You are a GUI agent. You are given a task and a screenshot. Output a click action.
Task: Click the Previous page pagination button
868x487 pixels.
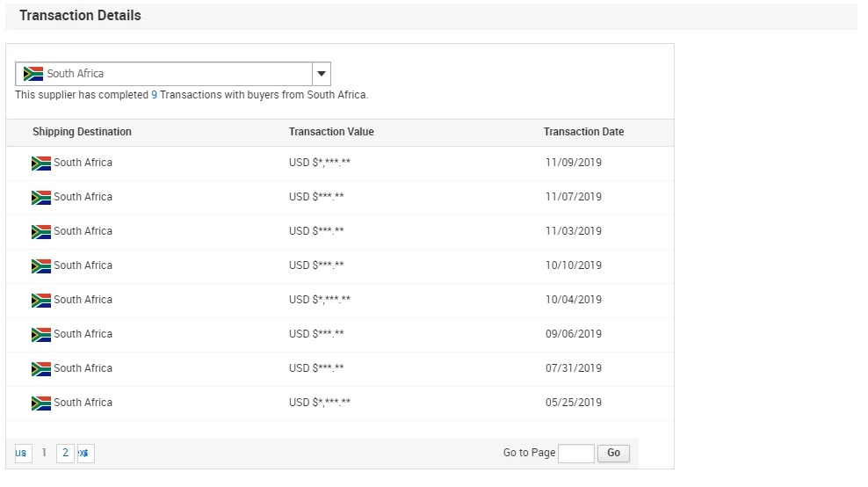pyautogui.click(x=21, y=453)
